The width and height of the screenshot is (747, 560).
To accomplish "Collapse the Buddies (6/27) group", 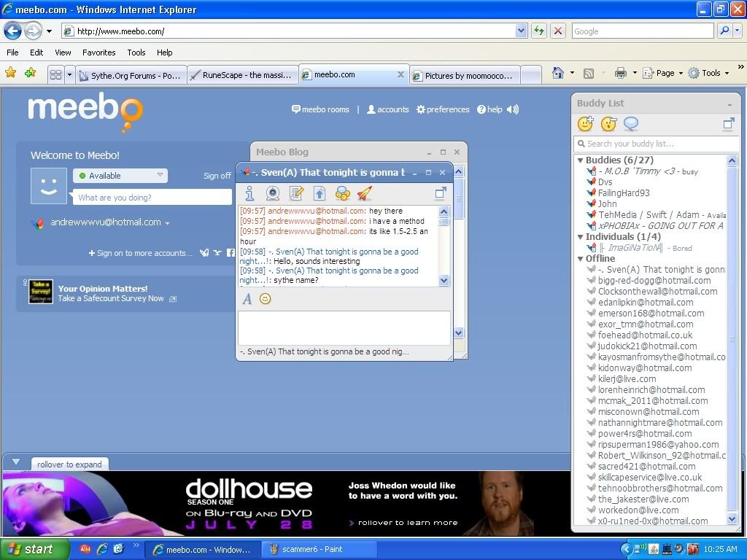I will coord(580,160).
